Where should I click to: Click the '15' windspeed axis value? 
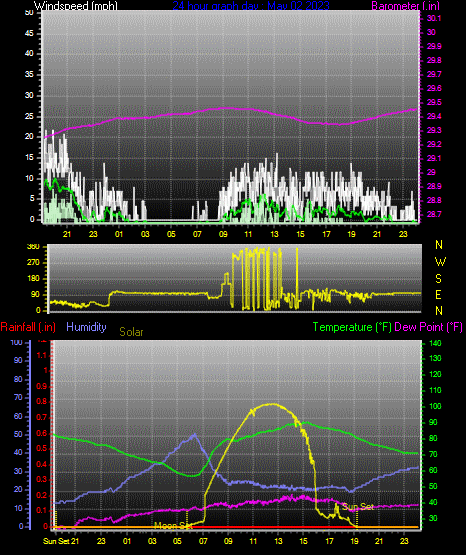(29, 158)
